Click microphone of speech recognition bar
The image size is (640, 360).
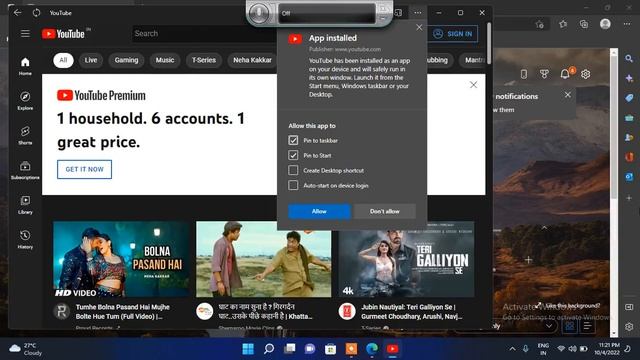click(x=259, y=13)
